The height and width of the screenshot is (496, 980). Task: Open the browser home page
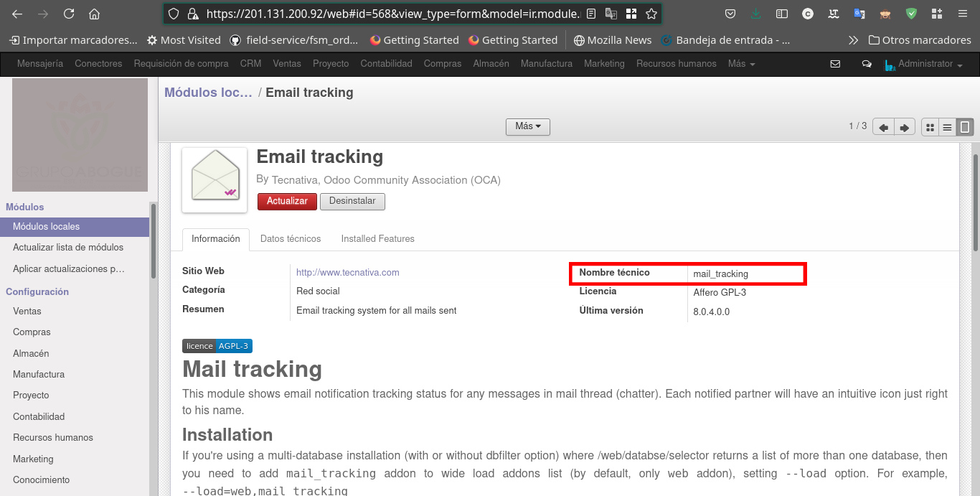94,14
